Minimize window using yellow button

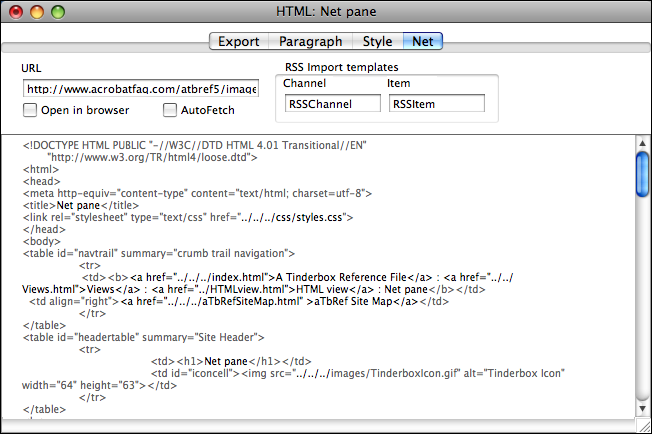[x=37, y=12]
